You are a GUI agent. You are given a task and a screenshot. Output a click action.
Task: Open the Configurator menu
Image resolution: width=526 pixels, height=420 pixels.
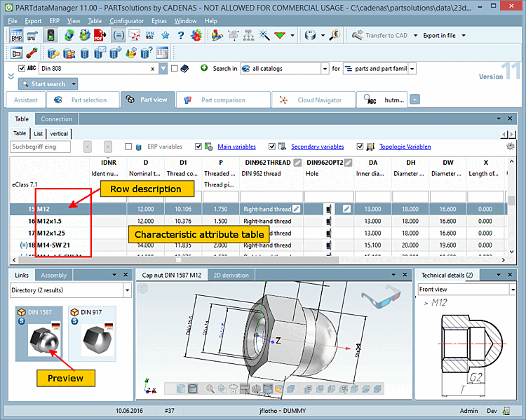(126, 21)
